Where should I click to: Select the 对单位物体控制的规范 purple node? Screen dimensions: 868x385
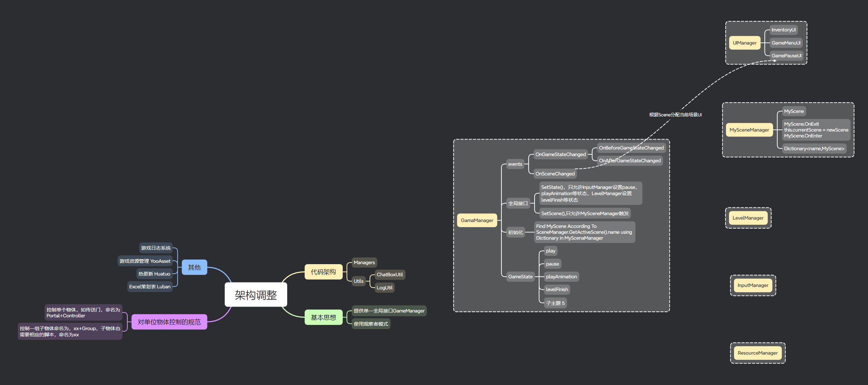(x=169, y=322)
